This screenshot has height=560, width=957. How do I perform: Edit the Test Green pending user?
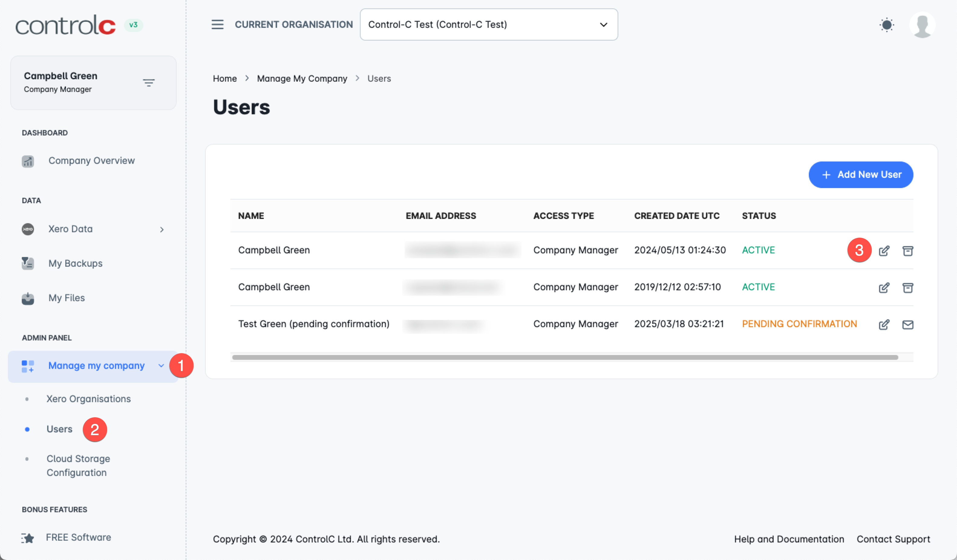(884, 324)
